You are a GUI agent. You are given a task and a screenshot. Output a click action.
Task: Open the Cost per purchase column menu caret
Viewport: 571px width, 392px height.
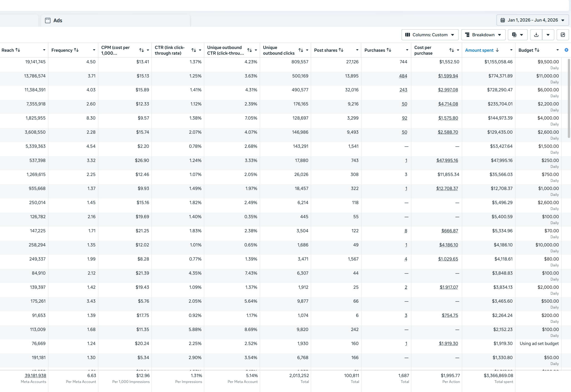[458, 50]
